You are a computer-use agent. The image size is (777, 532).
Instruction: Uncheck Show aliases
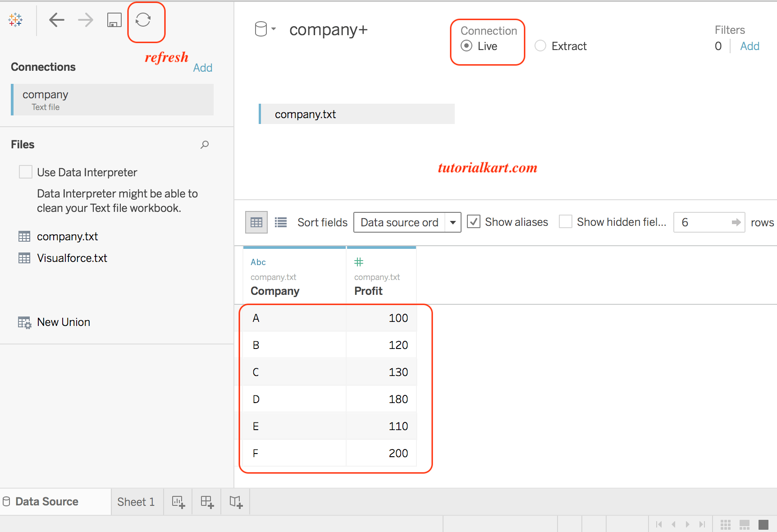[474, 221]
